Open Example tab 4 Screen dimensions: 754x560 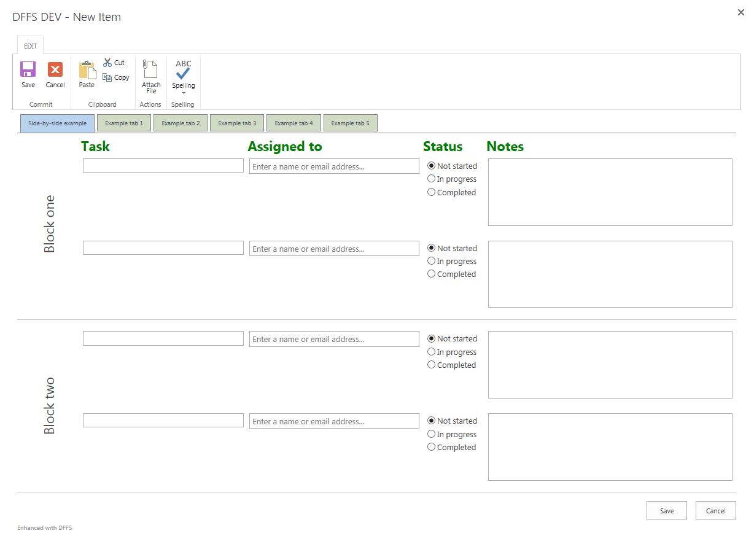click(293, 123)
